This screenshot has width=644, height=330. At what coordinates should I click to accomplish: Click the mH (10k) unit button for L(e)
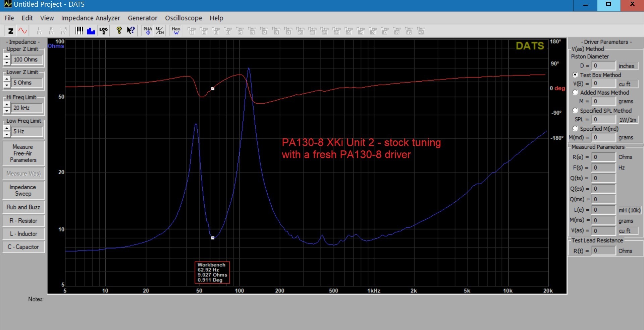coord(630,210)
